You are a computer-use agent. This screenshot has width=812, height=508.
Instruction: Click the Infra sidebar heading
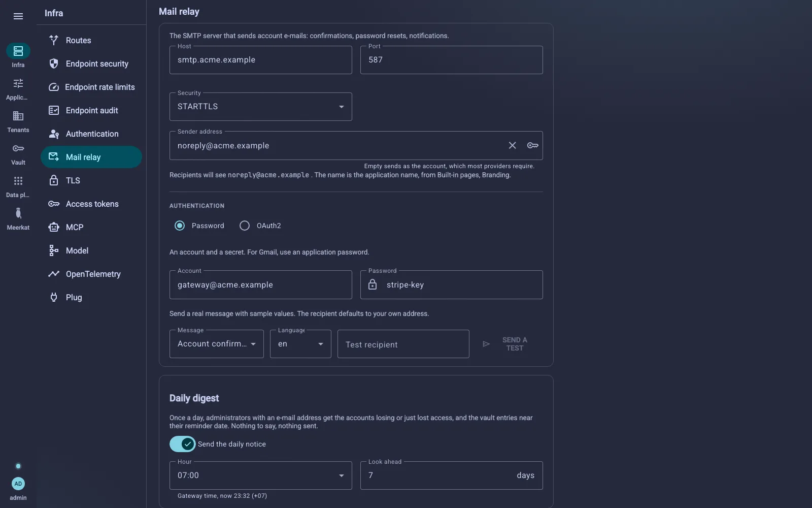(54, 13)
